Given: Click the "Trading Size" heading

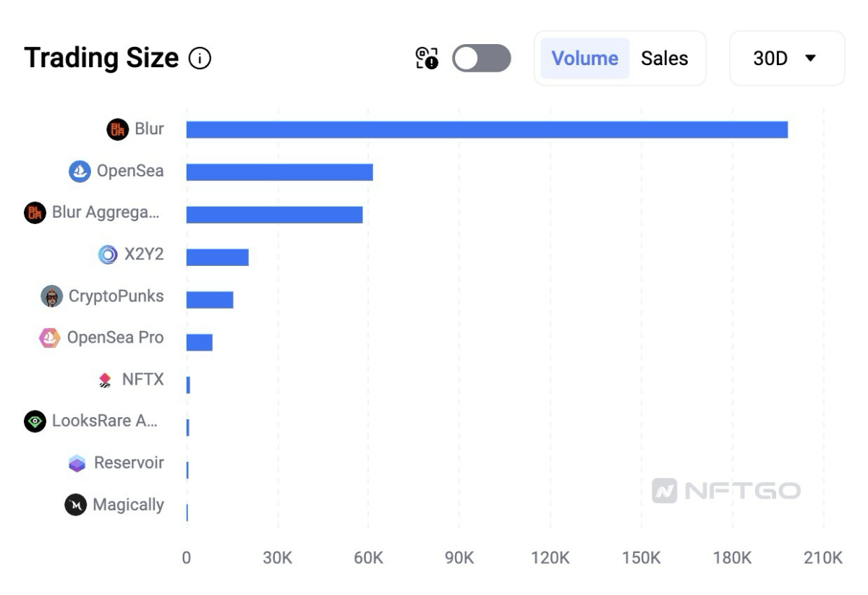Looking at the screenshot, I should pyautogui.click(x=101, y=58).
